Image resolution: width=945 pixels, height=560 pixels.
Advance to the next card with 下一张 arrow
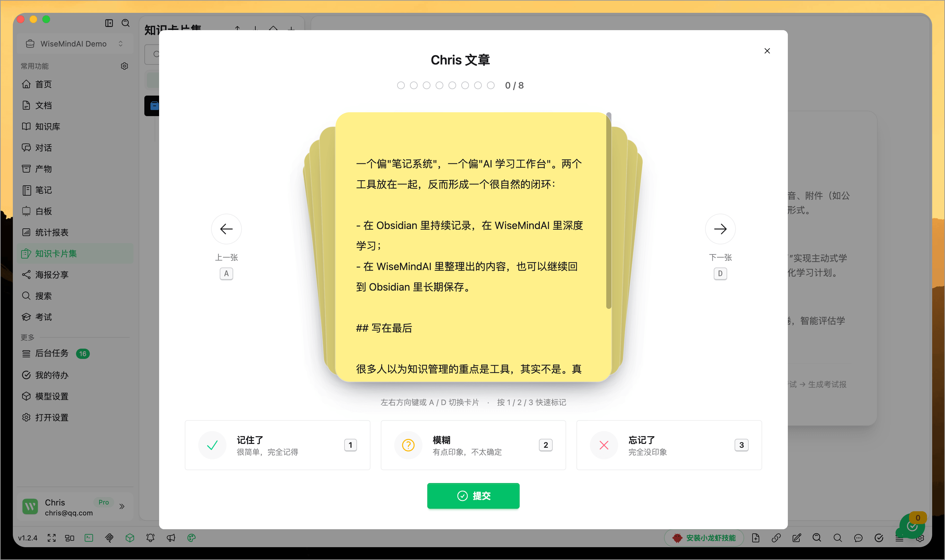coord(720,229)
